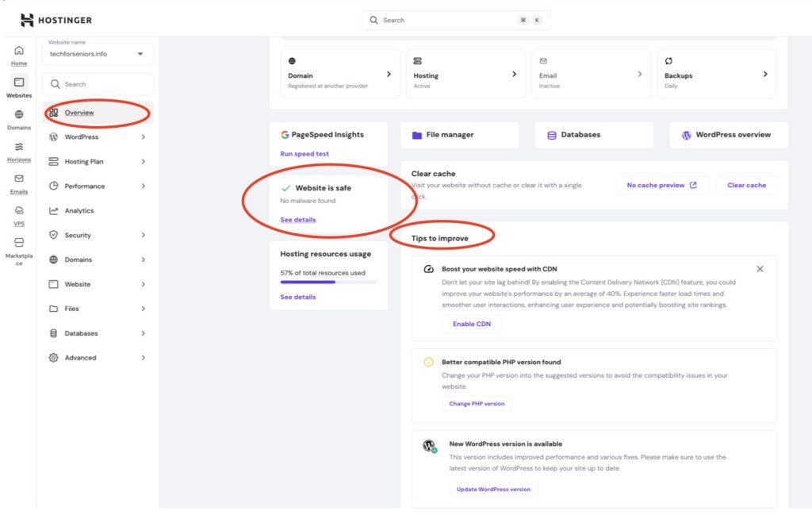Viewport: 812px width, 515px height.
Task: Expand the WordPress sidebar menu
Action: [98, 137]
